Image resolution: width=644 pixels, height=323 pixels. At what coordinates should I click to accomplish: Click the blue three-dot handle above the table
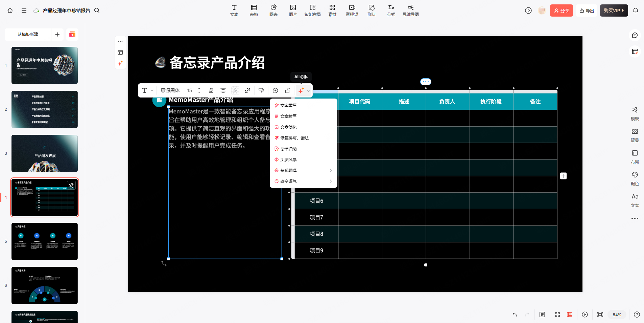tap(426, 82)
